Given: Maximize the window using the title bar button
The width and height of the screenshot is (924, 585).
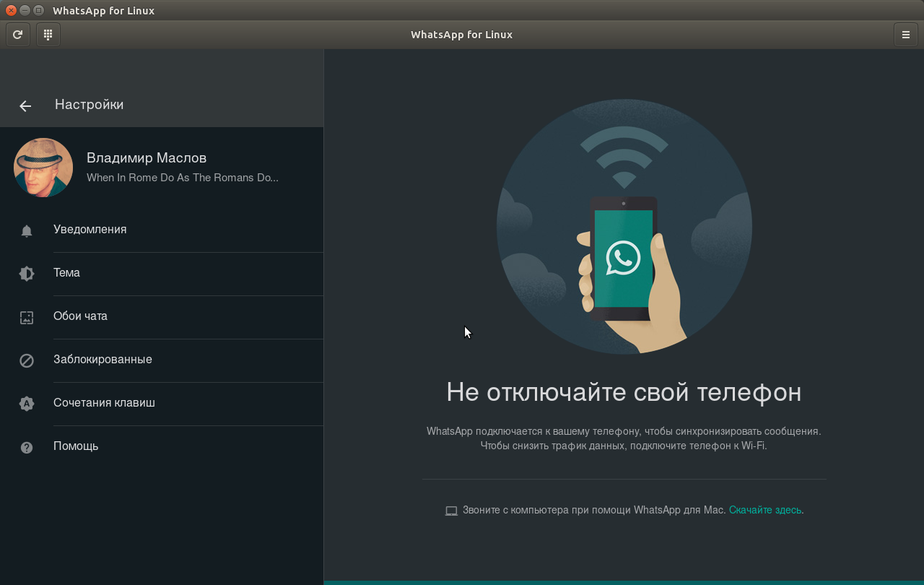Looking at the screenshot, I should click(38, 10).
